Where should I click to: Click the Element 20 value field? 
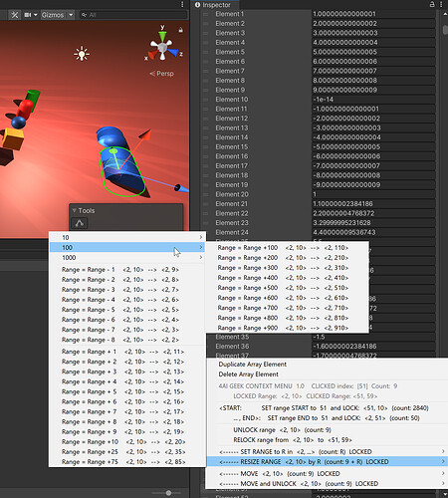(x=373, y=194)
